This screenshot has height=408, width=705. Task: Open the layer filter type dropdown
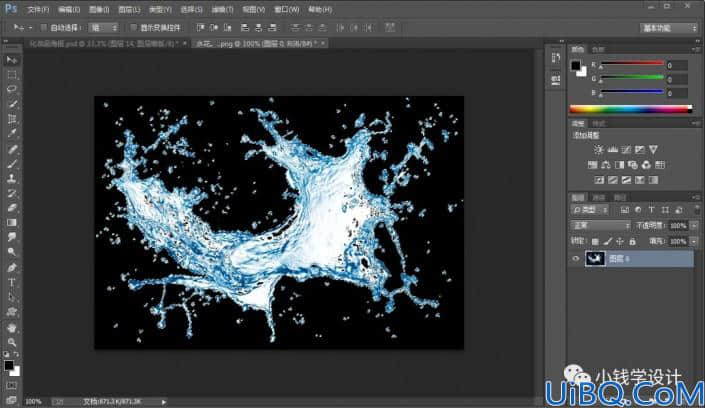click(x=591, y=210)
